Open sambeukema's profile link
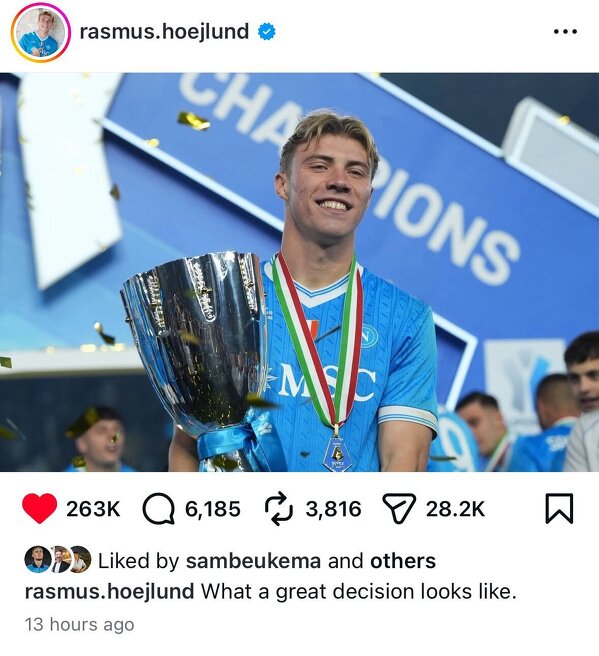Image resolution: width=599 pixels, height=656 pixels. (x=253, y=561)
